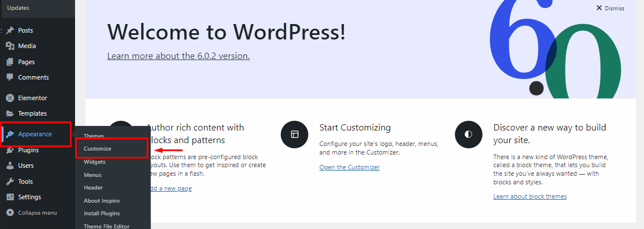The image size is (644, 229).
Task: Click the Open the Customizer link
Action: 349,167
